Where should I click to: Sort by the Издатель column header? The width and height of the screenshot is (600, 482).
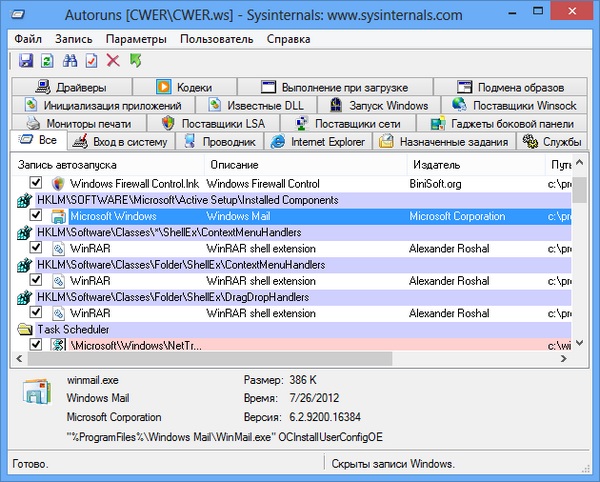tap(435, 164)
